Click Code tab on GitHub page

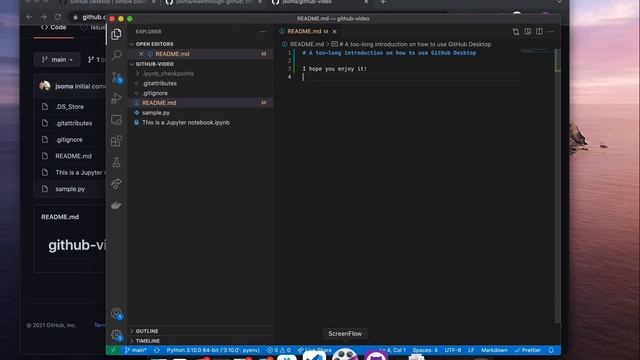pos(53,27)
